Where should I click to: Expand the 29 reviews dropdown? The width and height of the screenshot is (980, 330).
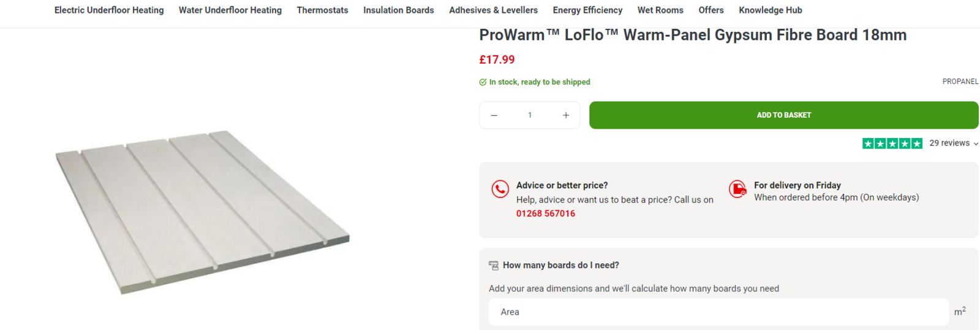pos(953,144)
